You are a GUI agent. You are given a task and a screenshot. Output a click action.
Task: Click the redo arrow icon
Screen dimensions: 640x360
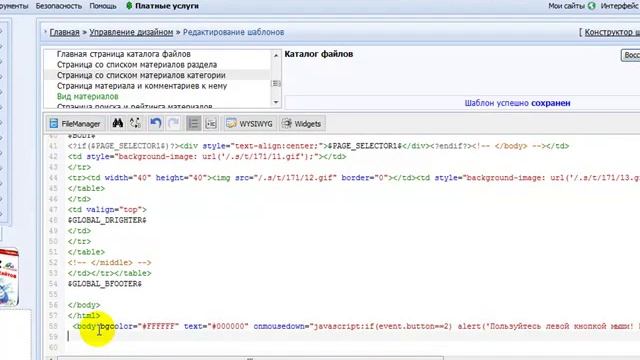[173, 123]
